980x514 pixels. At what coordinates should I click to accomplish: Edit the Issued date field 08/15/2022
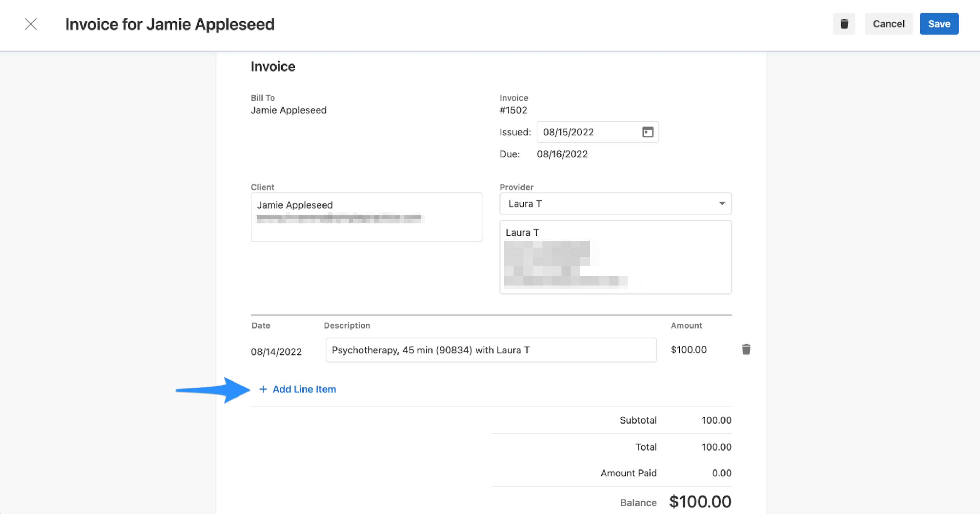597,132
